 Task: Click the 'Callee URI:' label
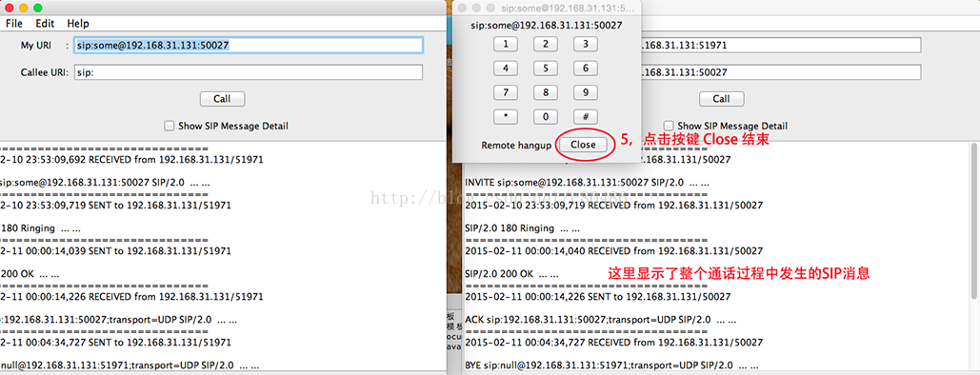(x=45, y=72)
